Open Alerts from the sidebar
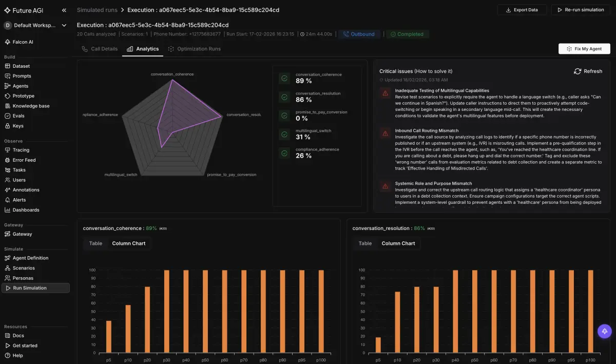 click(x=19, y=200)
